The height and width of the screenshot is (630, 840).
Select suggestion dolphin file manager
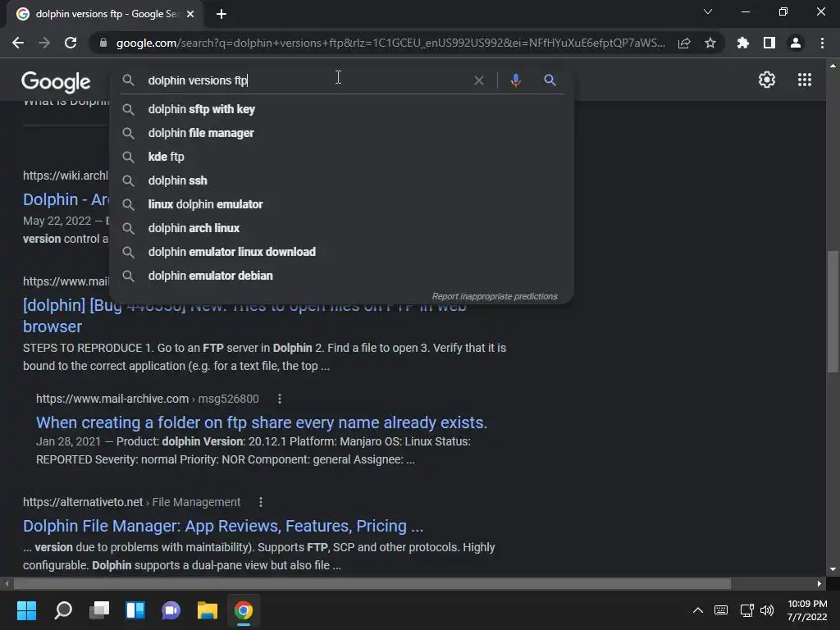[342, 133]
